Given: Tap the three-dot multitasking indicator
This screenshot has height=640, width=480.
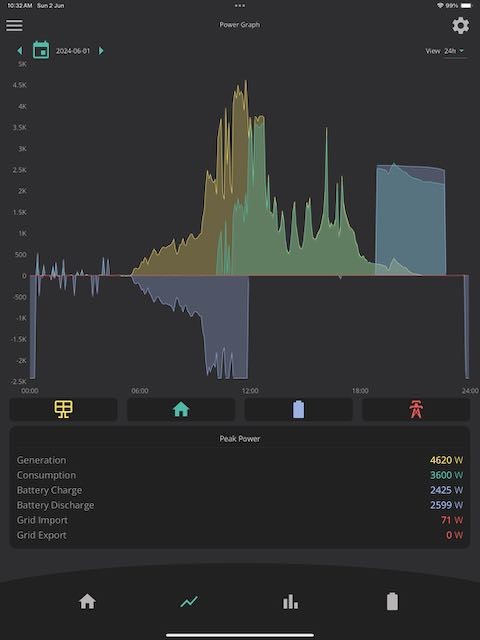Looking at the screenshot, I should pos(240,6).
